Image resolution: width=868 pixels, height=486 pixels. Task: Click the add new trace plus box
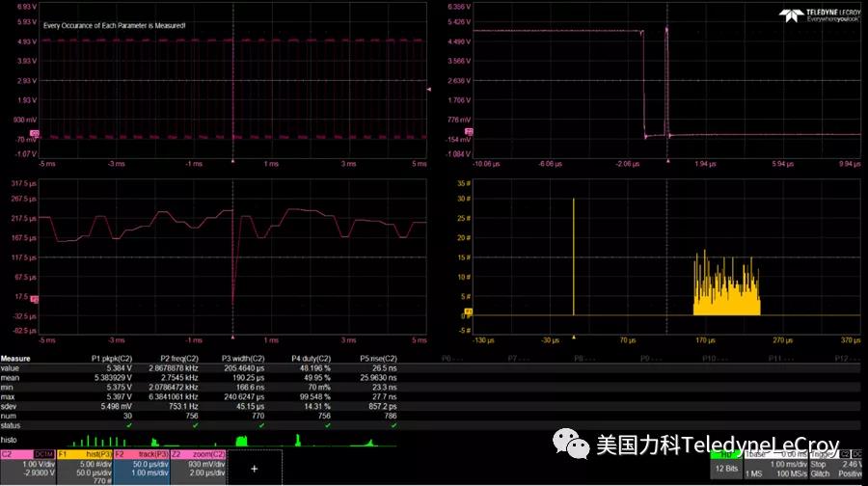pos(255,468)
